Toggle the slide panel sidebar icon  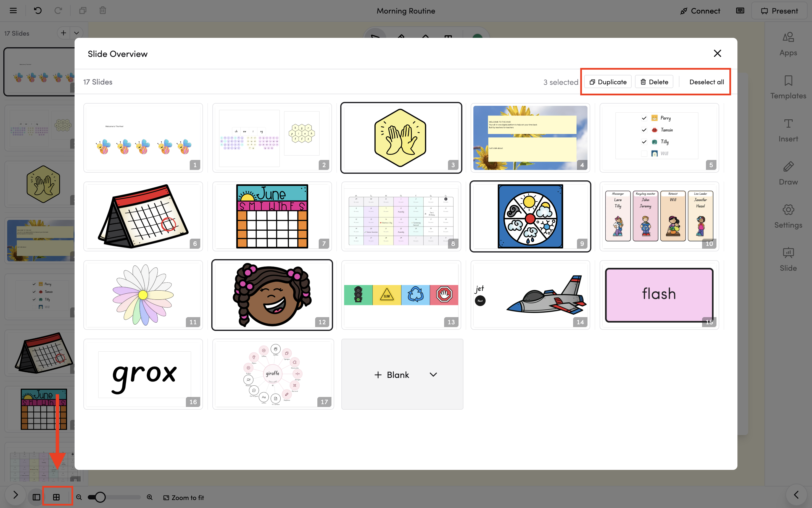click(x=36, y=497)
